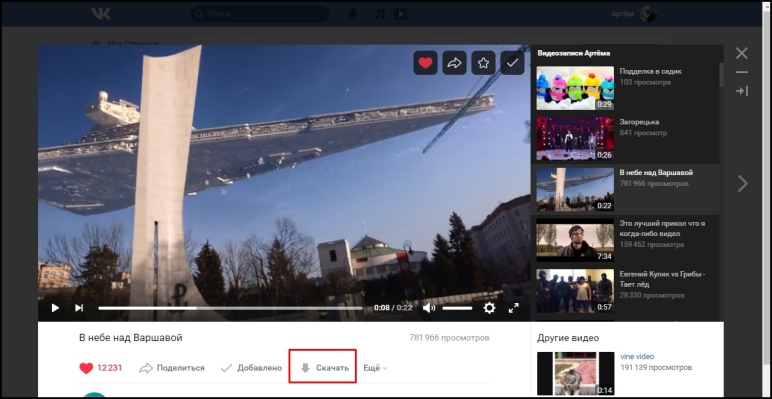The width and height of the screenshot is (772, 399).
Task: Open video quality settings gear
Action: click(x=489, y=308)
